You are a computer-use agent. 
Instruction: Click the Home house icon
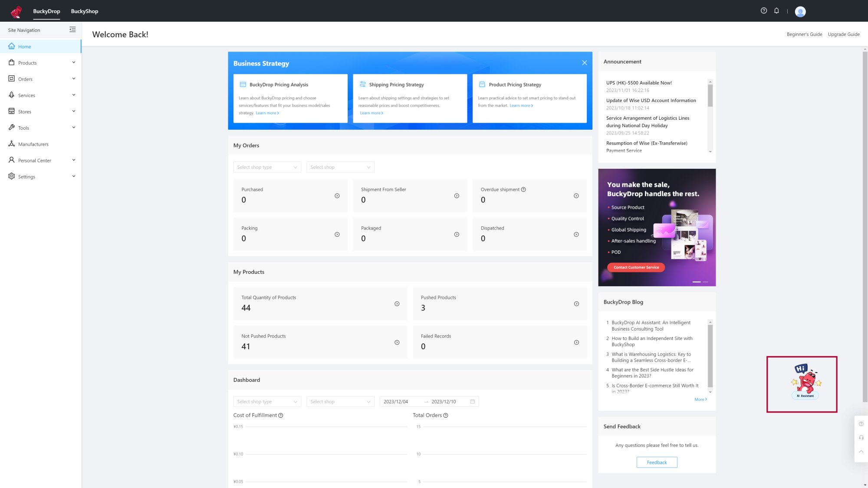(x=12, y=46)
